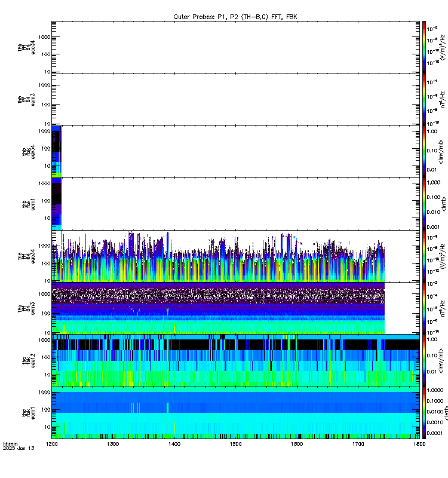Screen dimensions: 448x478
Task: Click the '1000' tick of thb eac34 panel
Action: click(x=44, y=37)
